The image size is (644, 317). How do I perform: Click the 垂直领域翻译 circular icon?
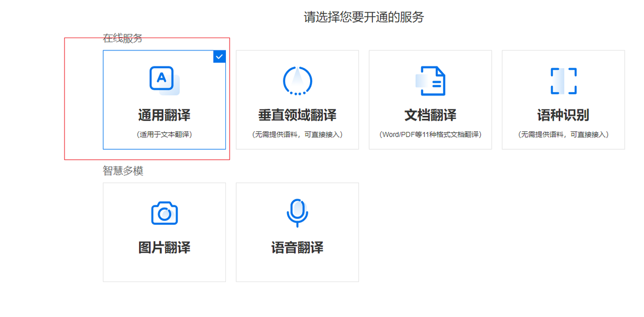point(297,80)
